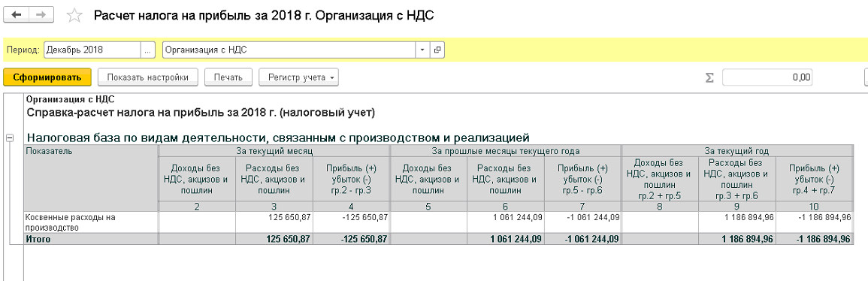868x281 pixels.
Task: Click Показать настройки button
Action: pos(147,77)
